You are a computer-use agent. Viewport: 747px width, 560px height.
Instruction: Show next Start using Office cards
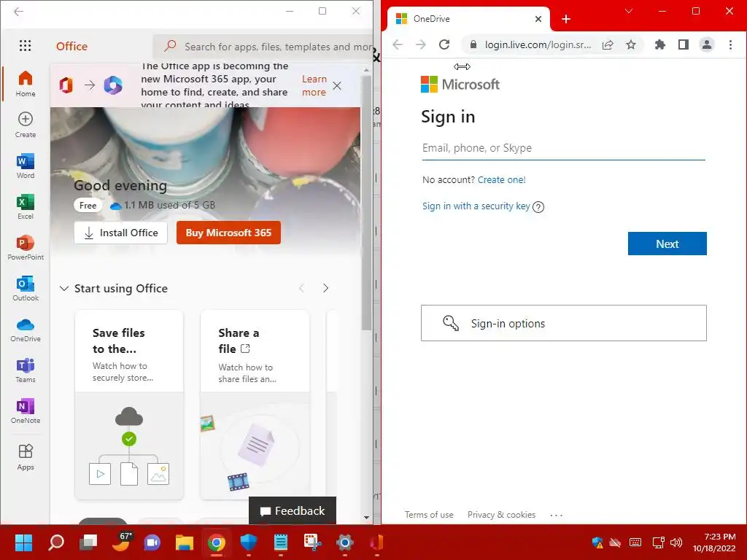(x=325, y=288)
